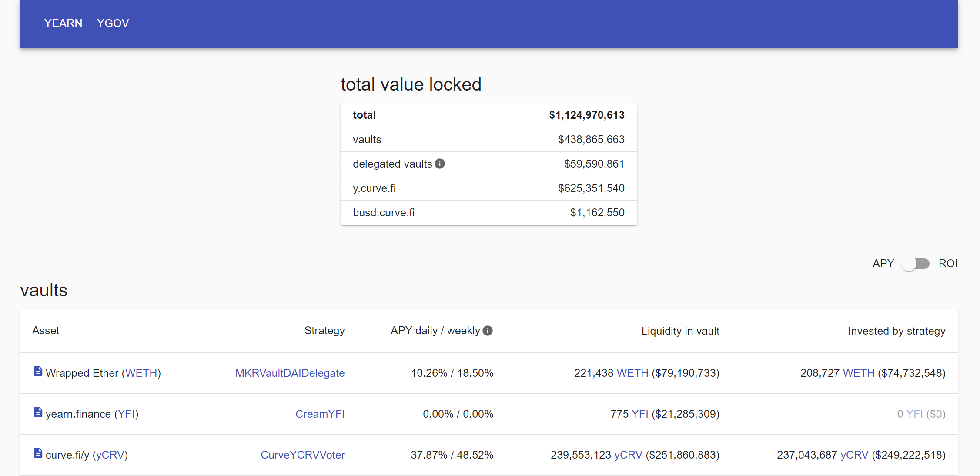Click the y.curve.fi row in TVL table

pos(488,188)
